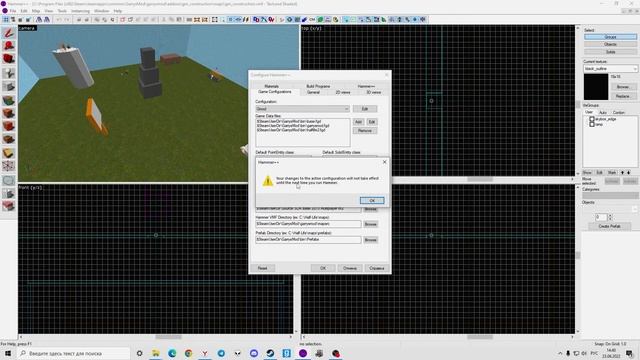Click the Undo toolbar icon

pos(59,20)
